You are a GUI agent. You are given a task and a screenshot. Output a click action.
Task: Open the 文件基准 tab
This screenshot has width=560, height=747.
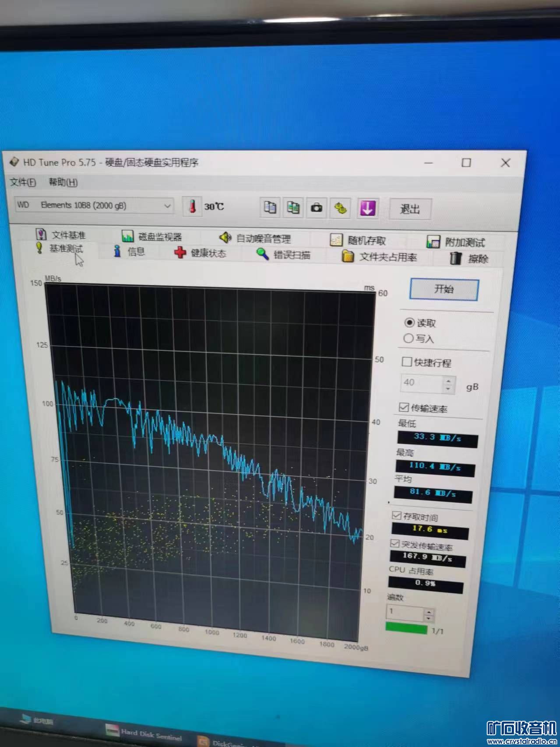pos(61,234)
